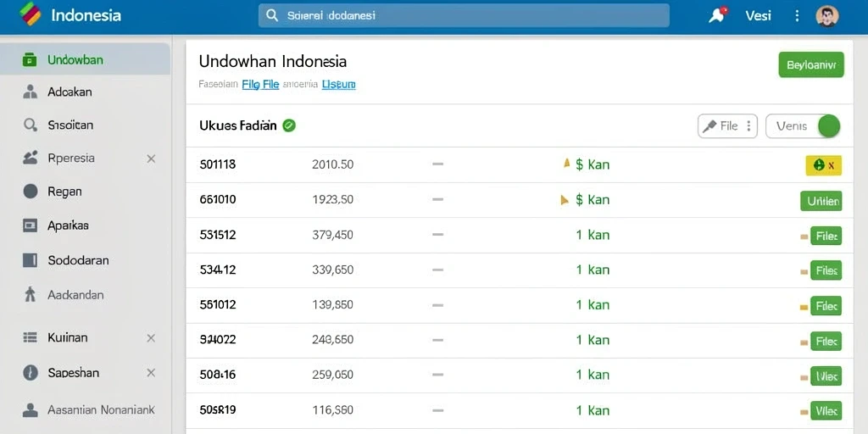The width and height of the screenshot is (868, 434).
Task: Open Aadkandan in the sidebar
Action: click(x=75, y=295)
